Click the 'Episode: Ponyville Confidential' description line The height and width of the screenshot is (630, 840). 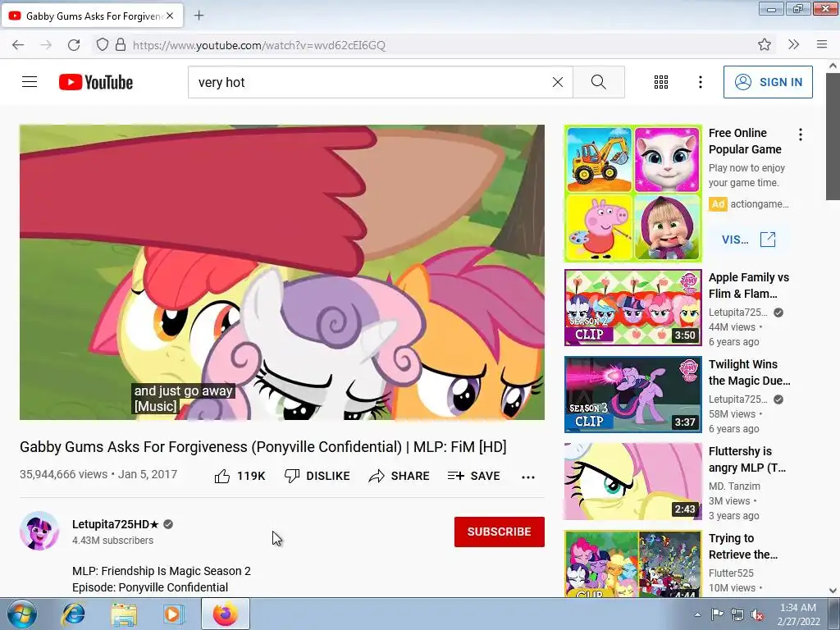click(150, 587)
